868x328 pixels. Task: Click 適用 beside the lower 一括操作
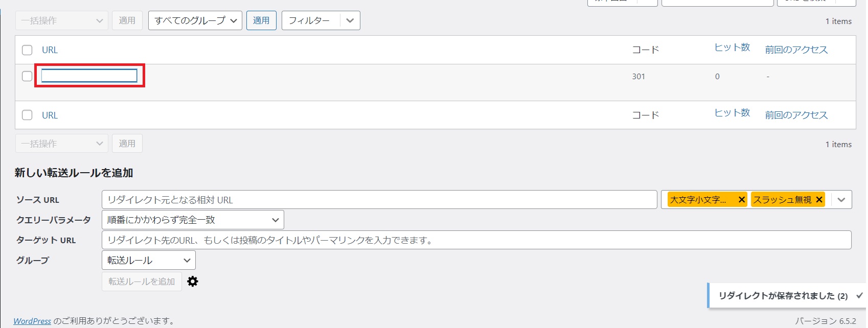click(x=127, y=144)
